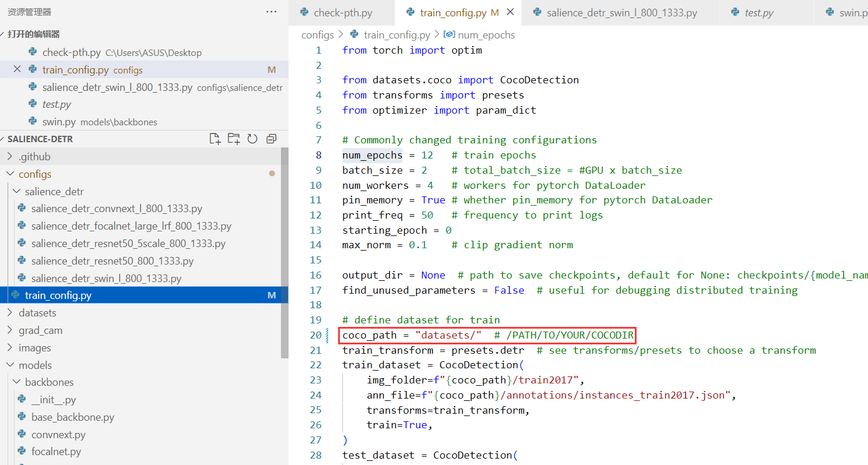The width and height of the screenshot is (868, 465).
Task: Click num_epochs symbol in breadcrumb
Action: [x=487, y=35]
